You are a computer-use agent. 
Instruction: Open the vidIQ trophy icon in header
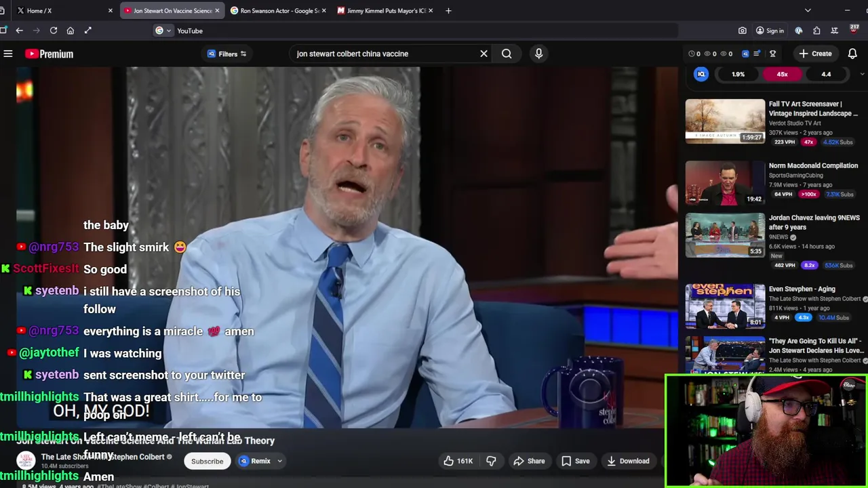click(x=772, y=54)
